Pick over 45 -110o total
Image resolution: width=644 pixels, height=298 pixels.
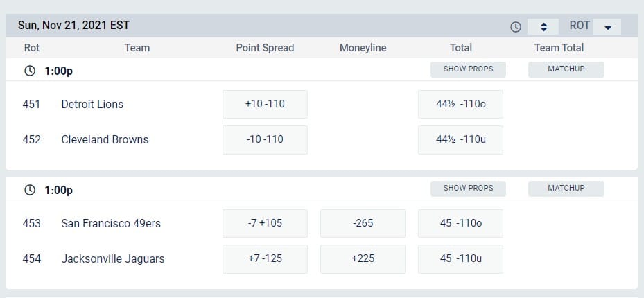click(x=460, y=223)
